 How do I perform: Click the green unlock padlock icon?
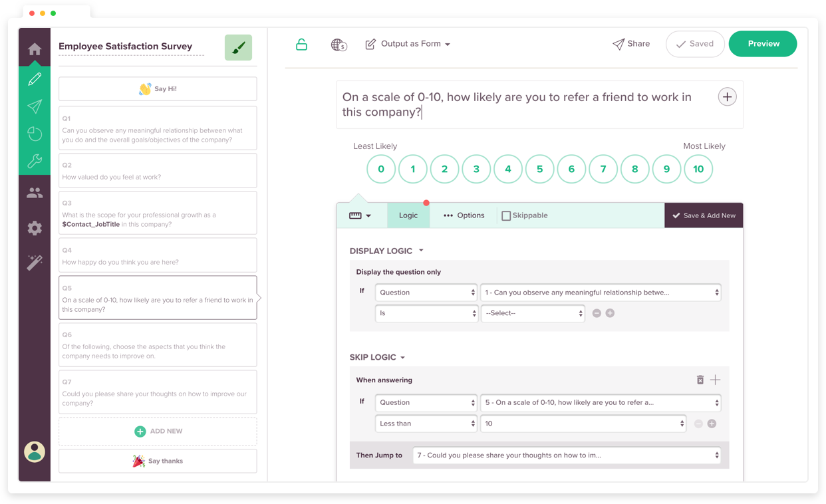pos(301,43)
